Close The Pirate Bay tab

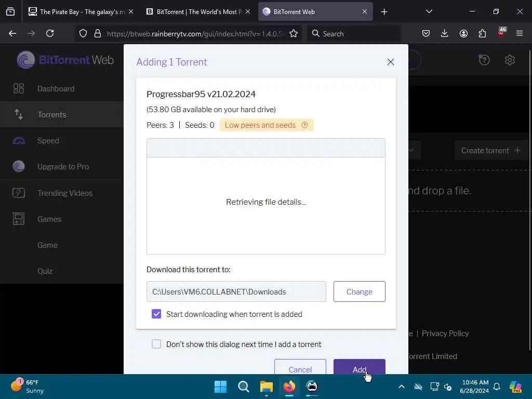click(131, 12)
